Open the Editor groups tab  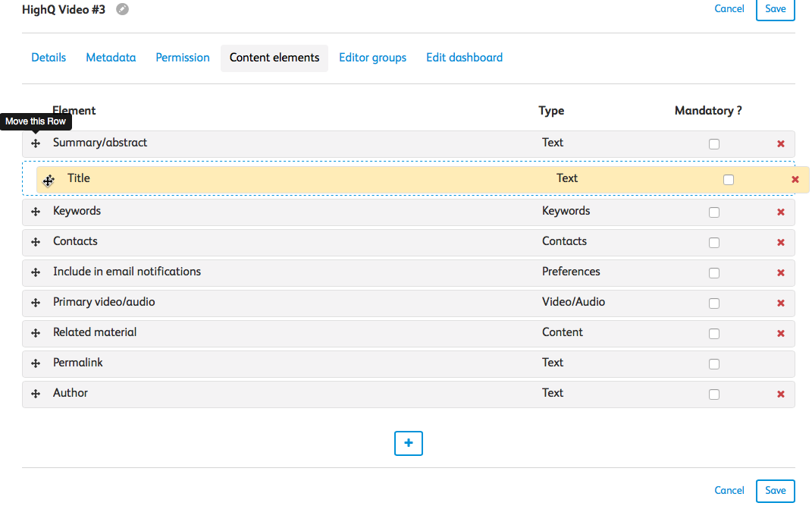pos(372,58)
